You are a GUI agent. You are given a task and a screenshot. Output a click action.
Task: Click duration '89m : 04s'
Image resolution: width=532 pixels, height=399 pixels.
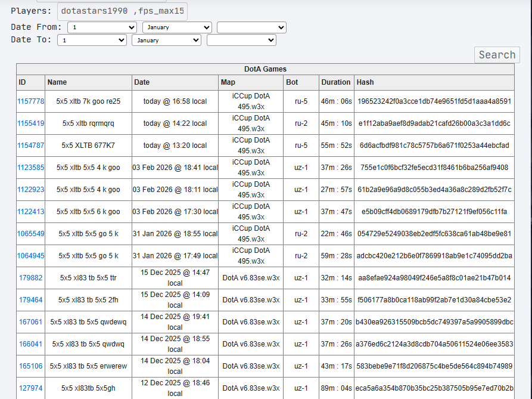tap(336, 388)
